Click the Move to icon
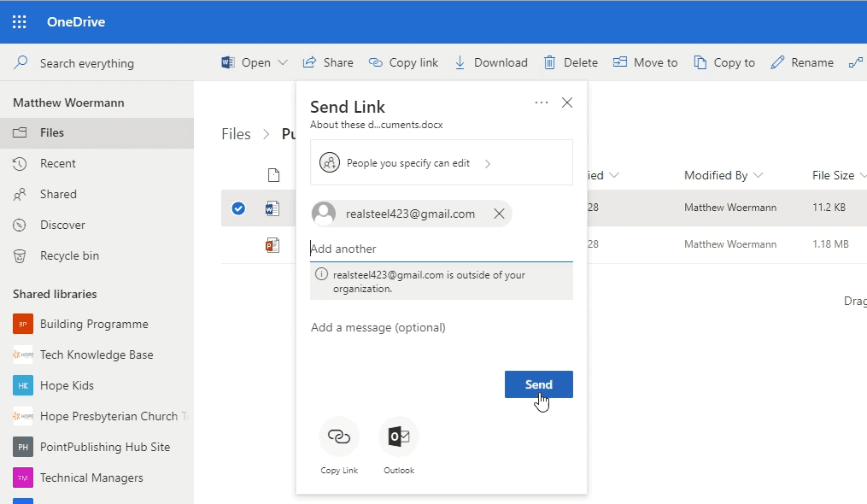The height and width of the screenshot is (504, 867). [620, 62]
